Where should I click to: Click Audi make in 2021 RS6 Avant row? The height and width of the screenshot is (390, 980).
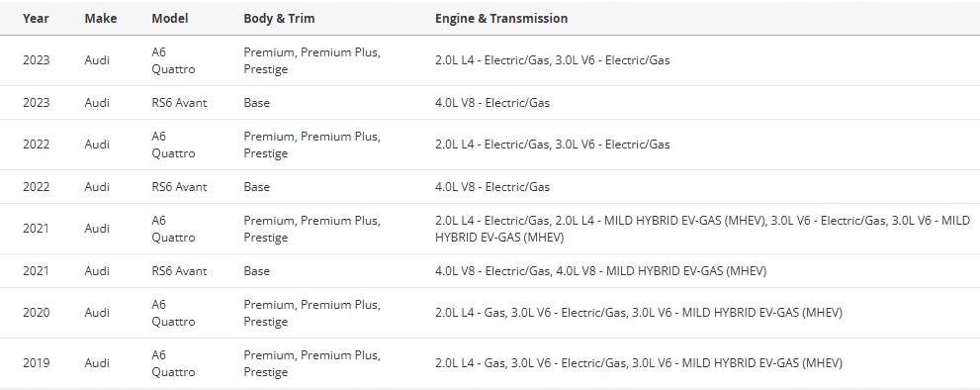click(x=97, y=271)
